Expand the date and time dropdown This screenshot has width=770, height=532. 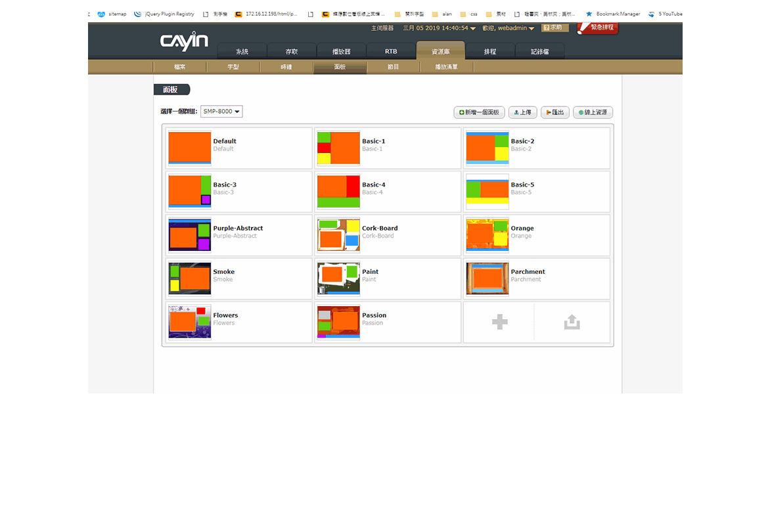point(440,28)
